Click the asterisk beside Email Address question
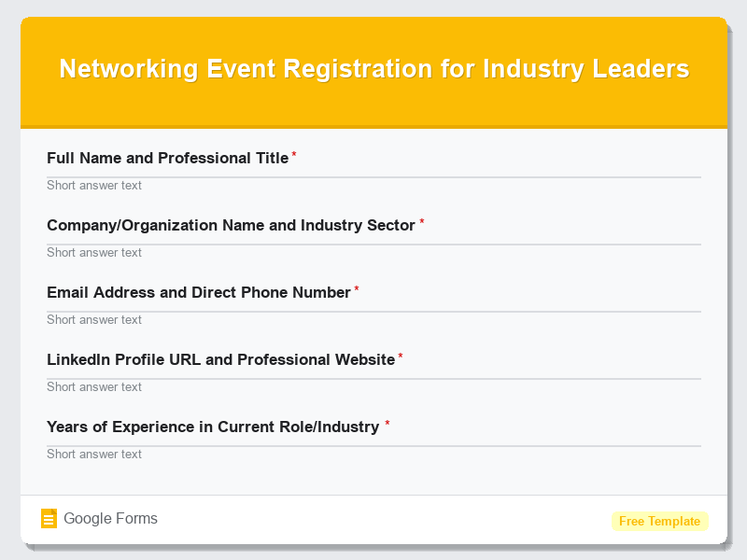747x560 pixels. click(355, 287)
